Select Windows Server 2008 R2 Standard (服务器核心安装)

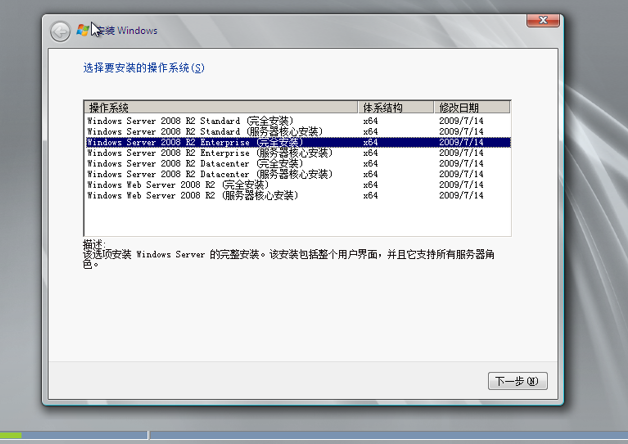coord(298,131)
